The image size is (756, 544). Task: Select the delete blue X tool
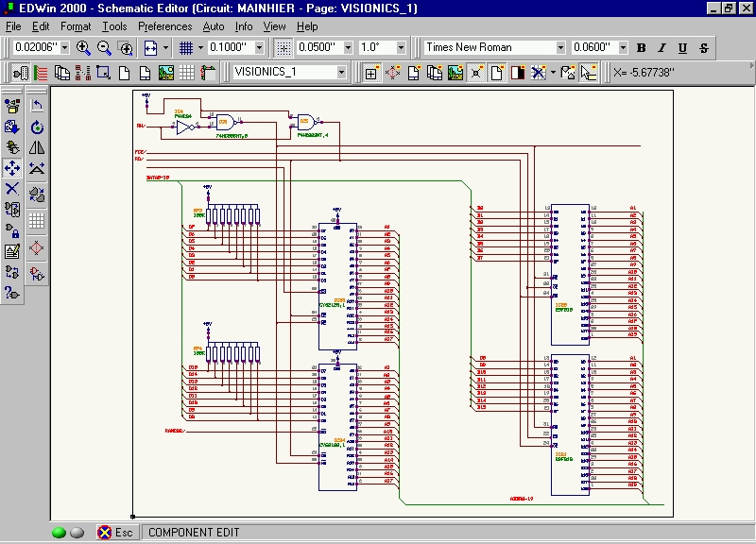tap(12, 188)
